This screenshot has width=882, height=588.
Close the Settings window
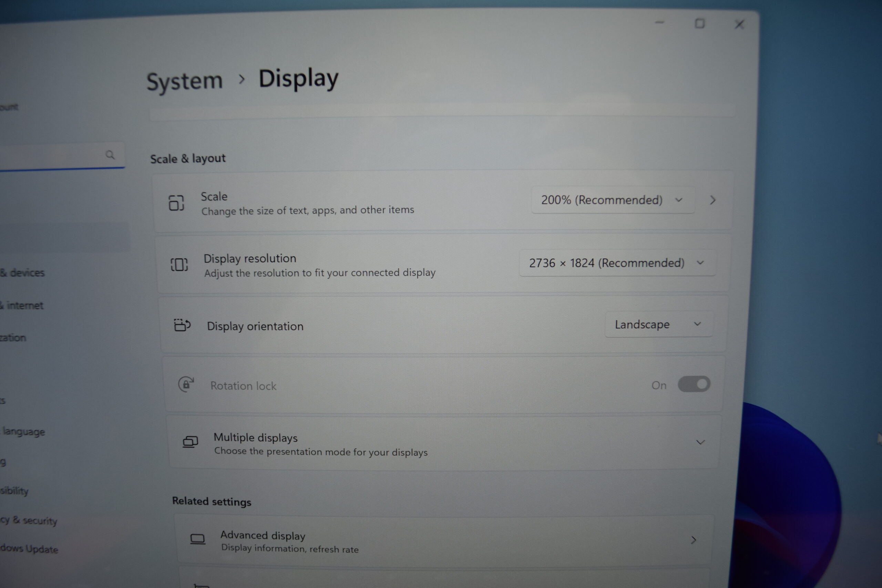[739, 24]
